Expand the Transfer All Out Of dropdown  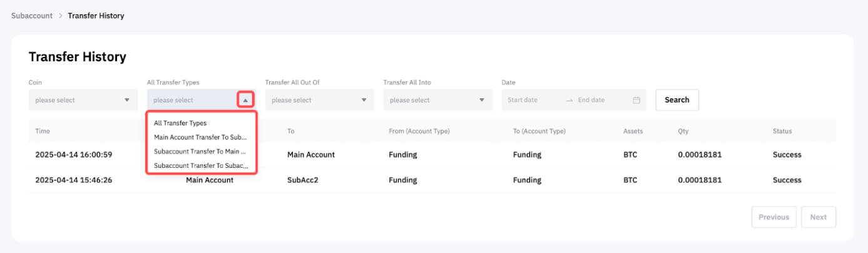click(319, 100)
